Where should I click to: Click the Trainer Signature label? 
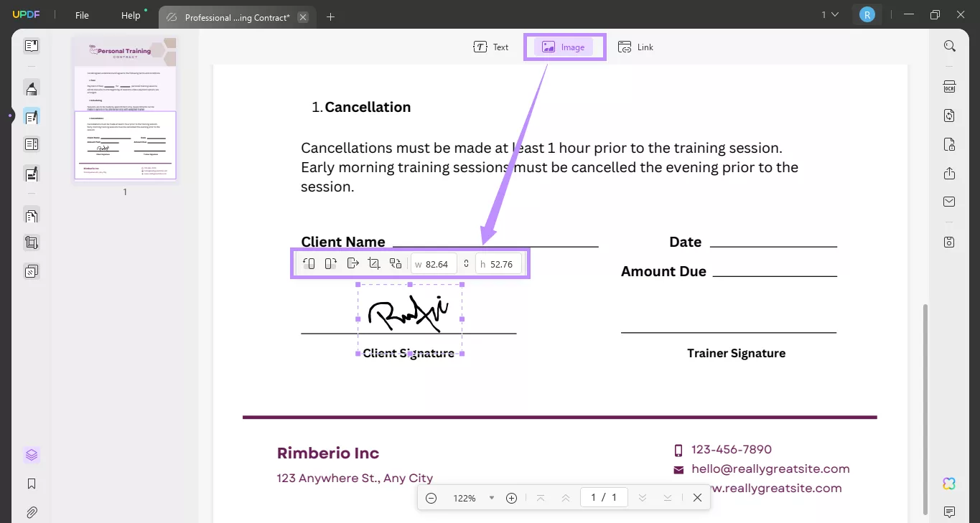[x=736, y=353]
